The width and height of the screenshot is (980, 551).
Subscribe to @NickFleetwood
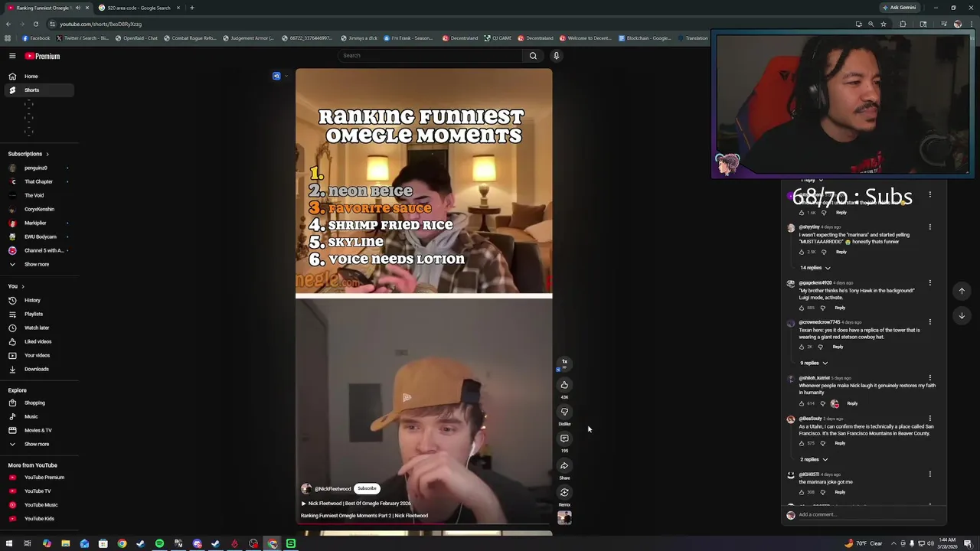point(367,488)
